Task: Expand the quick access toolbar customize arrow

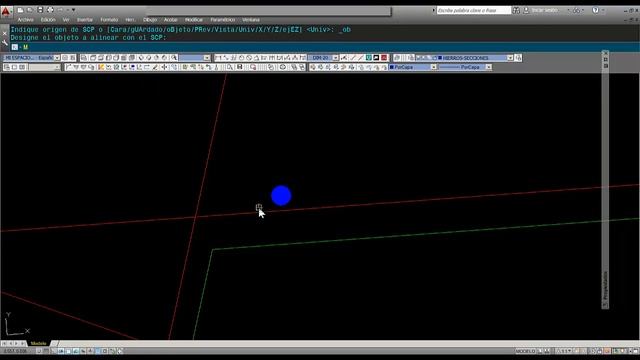Action: click(x=73, y=10)
